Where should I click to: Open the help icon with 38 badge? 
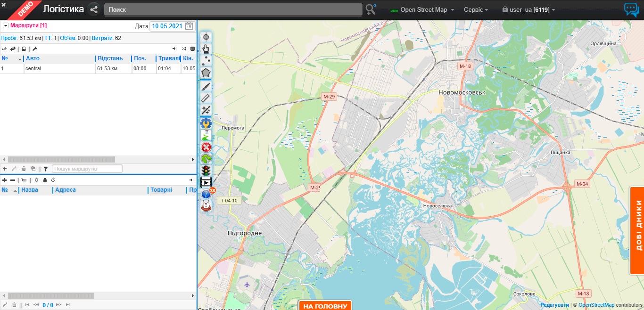pos(206,194)
